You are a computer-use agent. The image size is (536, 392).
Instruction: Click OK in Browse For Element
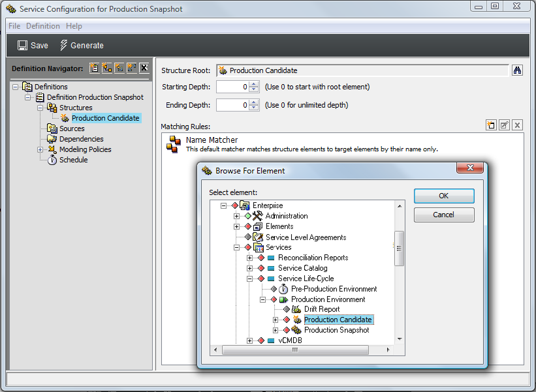point(444,196)
